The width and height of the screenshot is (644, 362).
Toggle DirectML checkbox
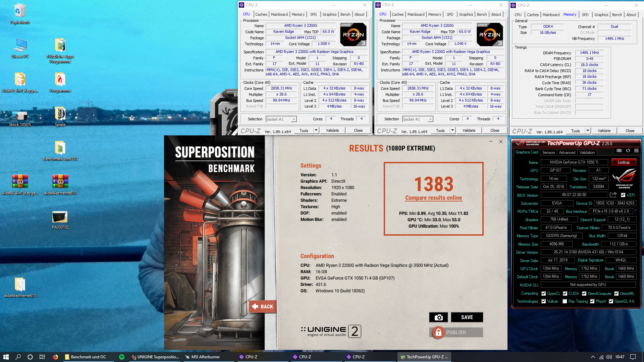click(x=616, y=294)
